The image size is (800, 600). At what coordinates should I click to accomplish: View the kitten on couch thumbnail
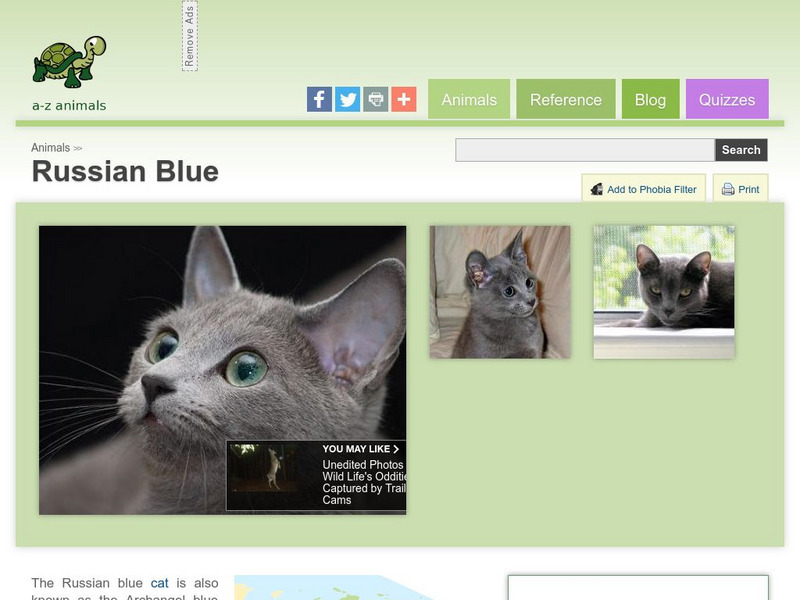(x=500, y=292)
